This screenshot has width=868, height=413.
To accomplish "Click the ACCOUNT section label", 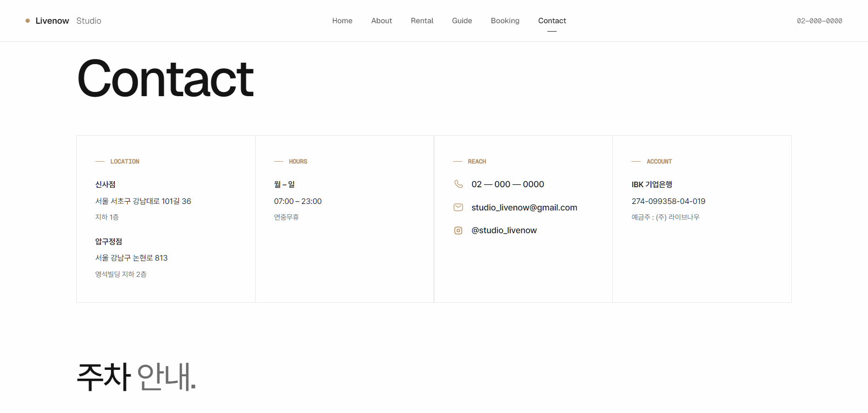I will click(x=659, y=161).
